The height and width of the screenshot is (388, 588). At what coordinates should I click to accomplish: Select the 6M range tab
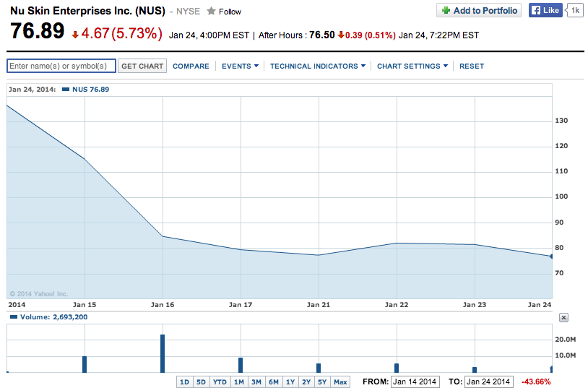274,382
